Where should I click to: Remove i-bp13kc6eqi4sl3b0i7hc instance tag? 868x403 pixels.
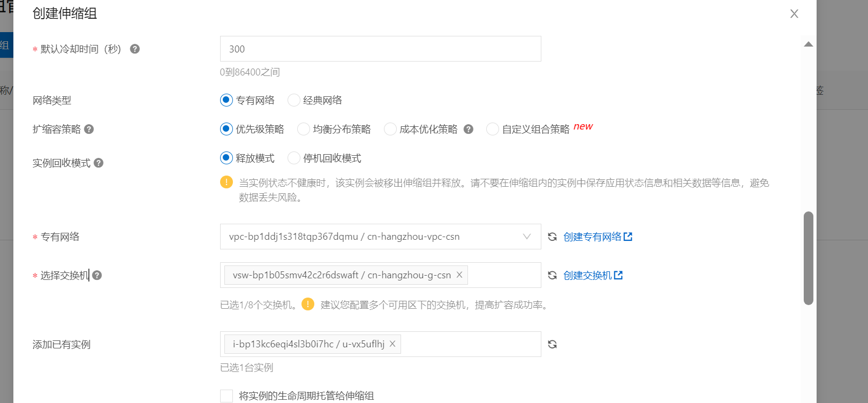pyautogui.click(x=393, y=344)
